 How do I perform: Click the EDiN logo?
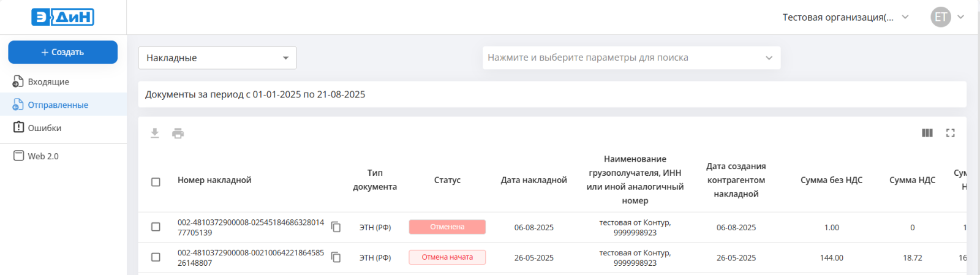[x=62, y=17]
